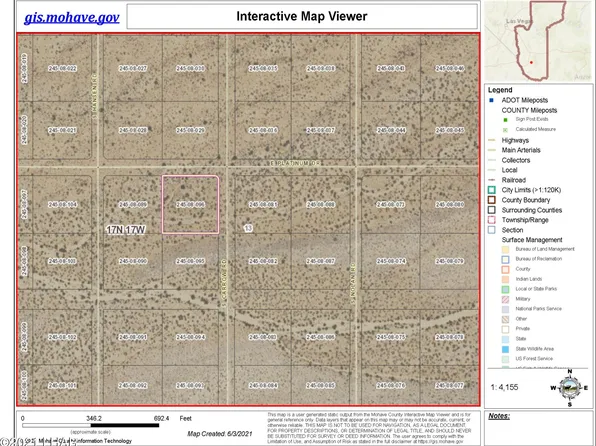The width and height of the screenshot is (596, 446).
Task: Click the 17N 17W township label
Action: (125, 230)
